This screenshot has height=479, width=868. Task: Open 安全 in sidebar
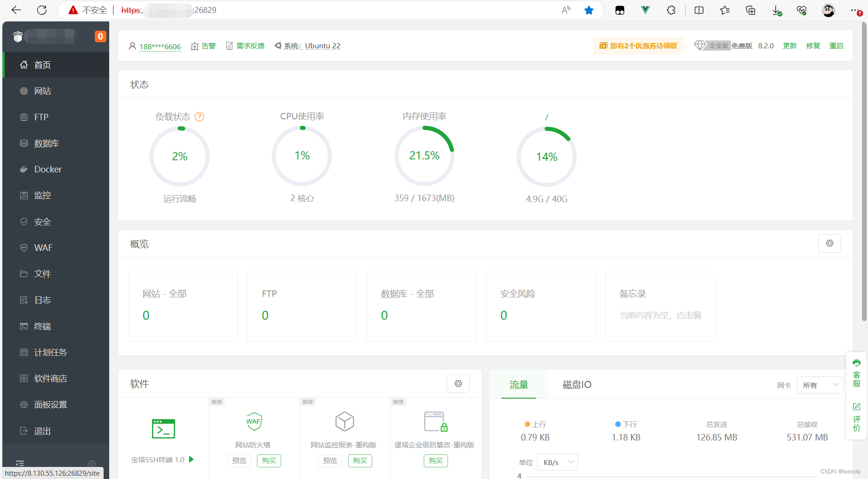(56, 222)
